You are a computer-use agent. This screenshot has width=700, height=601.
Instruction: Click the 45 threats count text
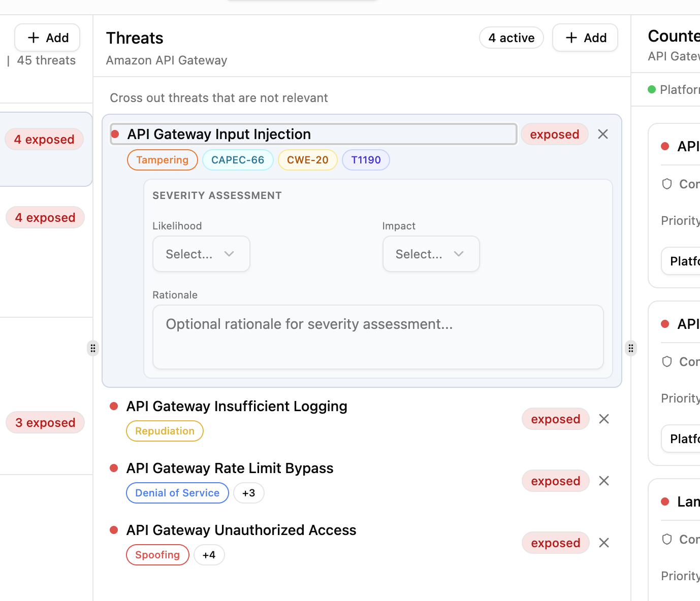46,60
